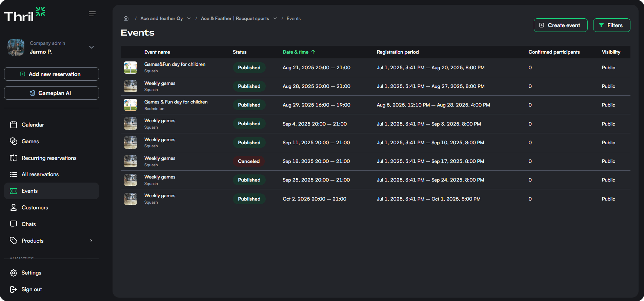Open the Games & Fun Badminton event thumbnail
This screenshot has height=301, width=644.
(x=130, y=105)
